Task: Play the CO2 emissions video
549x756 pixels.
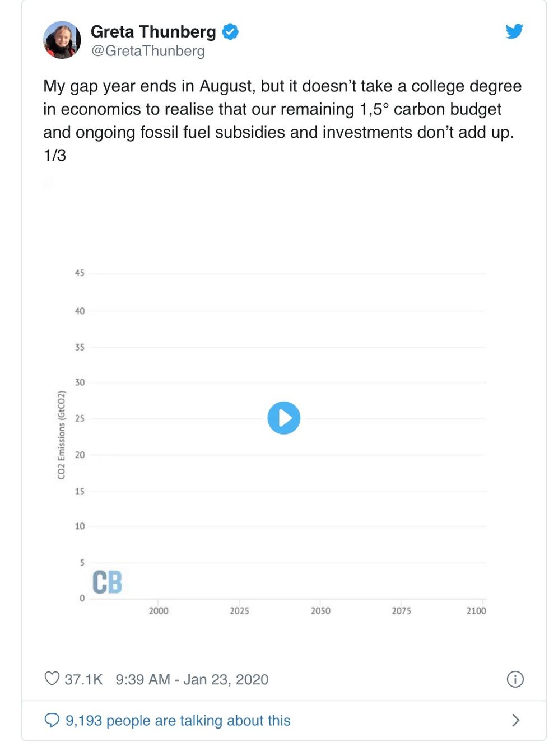Action: coord(284,418)
